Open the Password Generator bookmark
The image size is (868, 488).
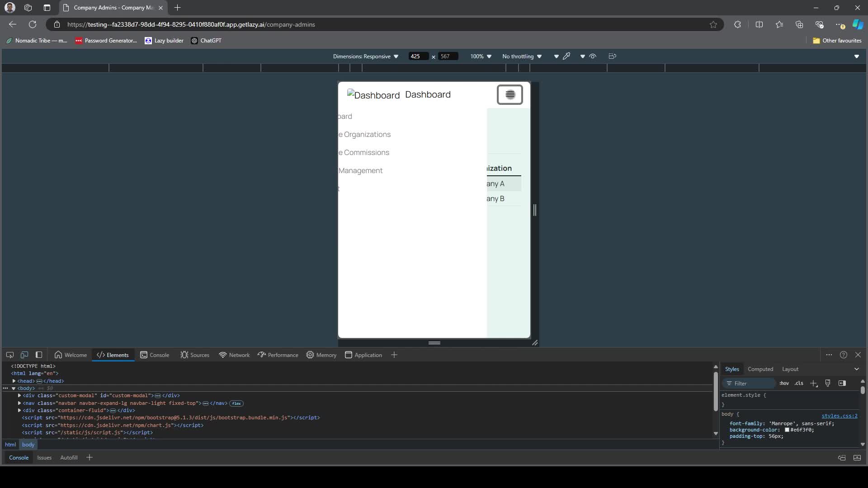coord(106,41)
